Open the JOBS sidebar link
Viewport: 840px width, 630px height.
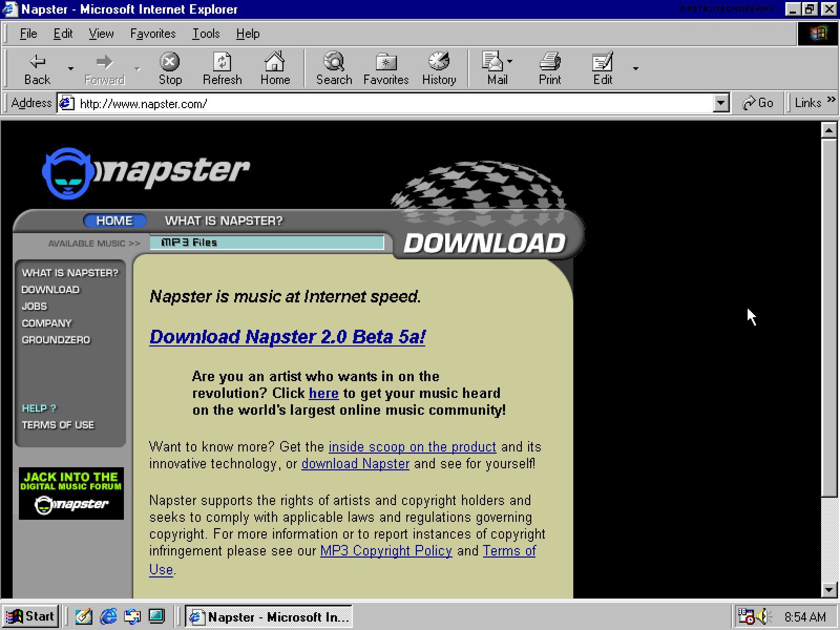[34, 307]
